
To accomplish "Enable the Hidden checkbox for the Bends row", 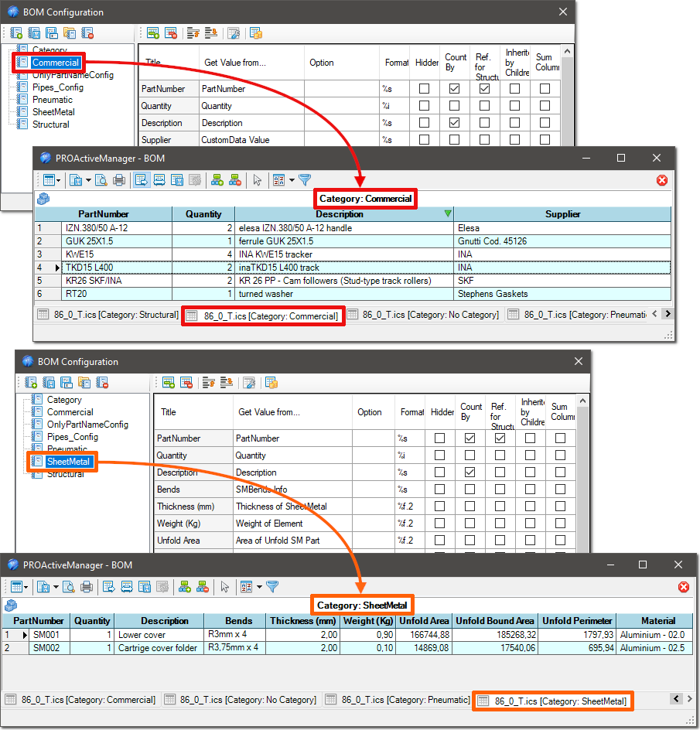I will point(439,490).
